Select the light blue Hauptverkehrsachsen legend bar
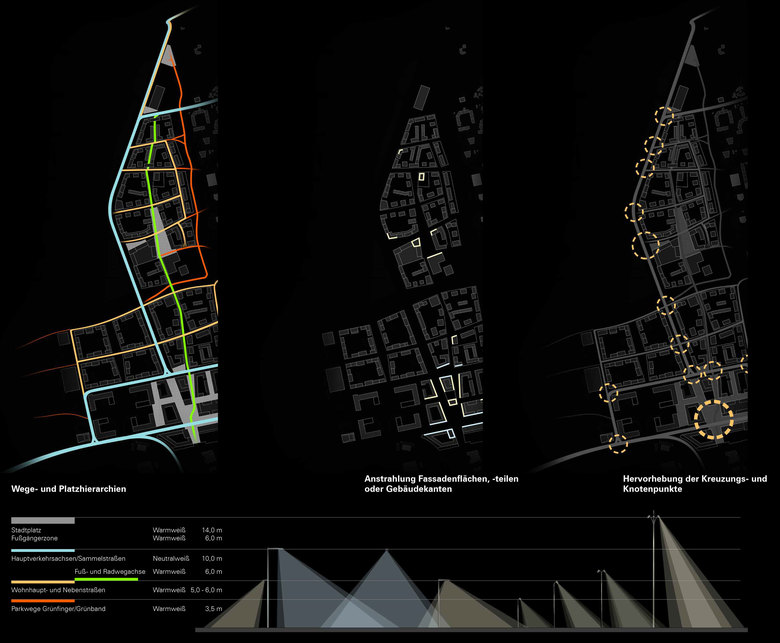 click(x=42, y=550)
